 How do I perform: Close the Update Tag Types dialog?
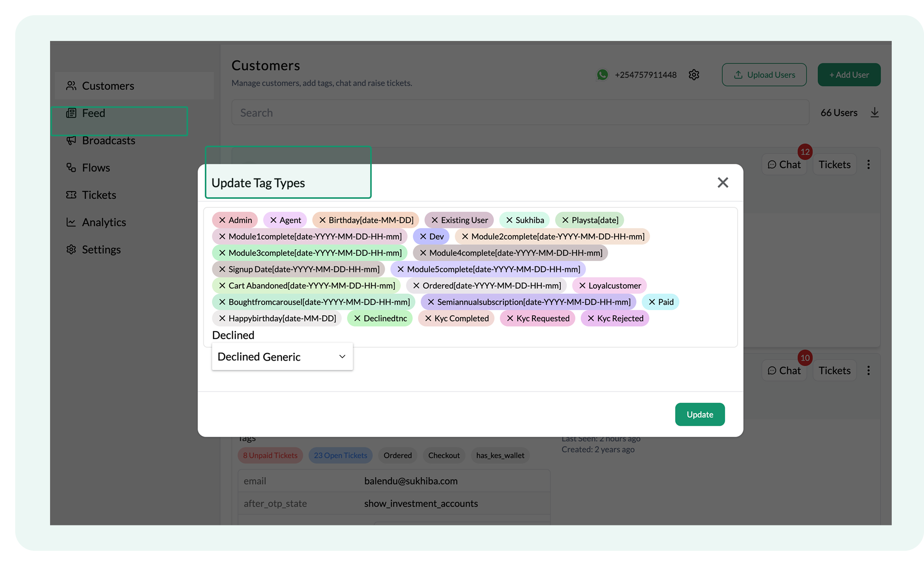tap(723, 182)
